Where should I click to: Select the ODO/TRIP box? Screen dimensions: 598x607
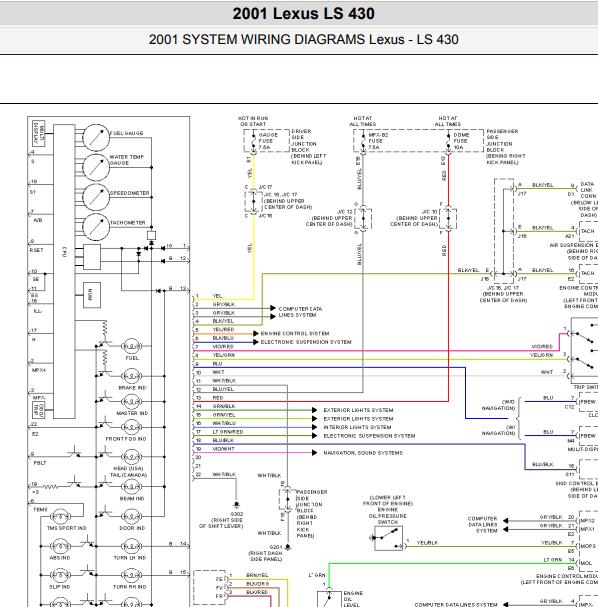(x=38, y=410)
